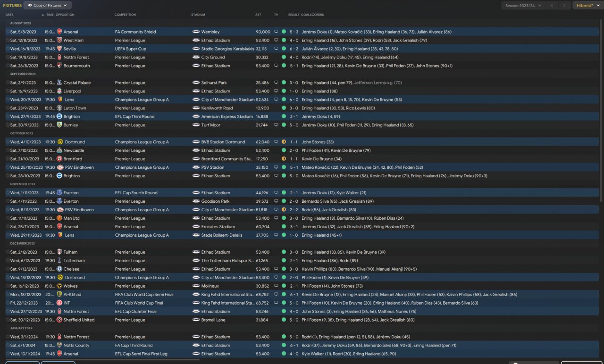The image size is (604, 364).
Task: Go to the next season with the right arrow
Action: coord(564,6)
